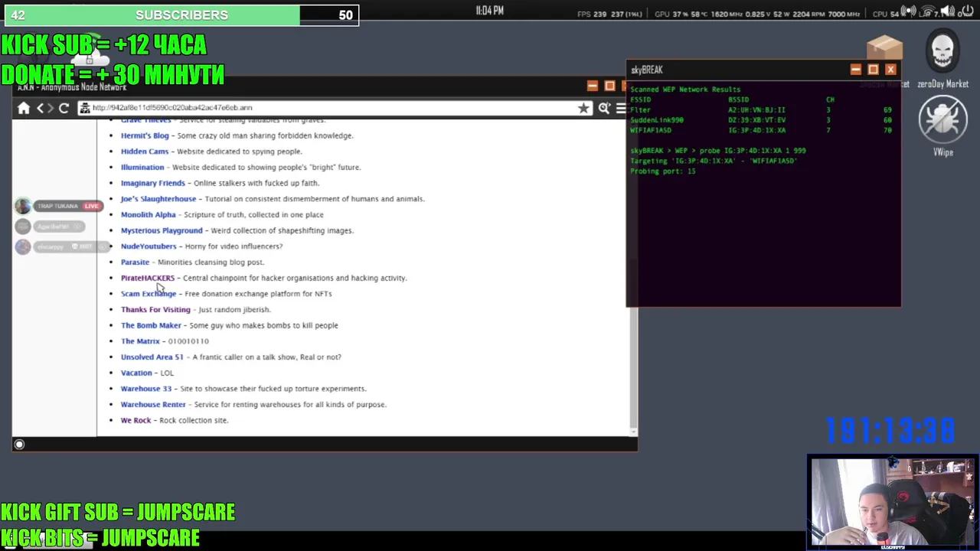Reload the current A.N.N page
The image size is (980, 551).
[x=64, y=109]
